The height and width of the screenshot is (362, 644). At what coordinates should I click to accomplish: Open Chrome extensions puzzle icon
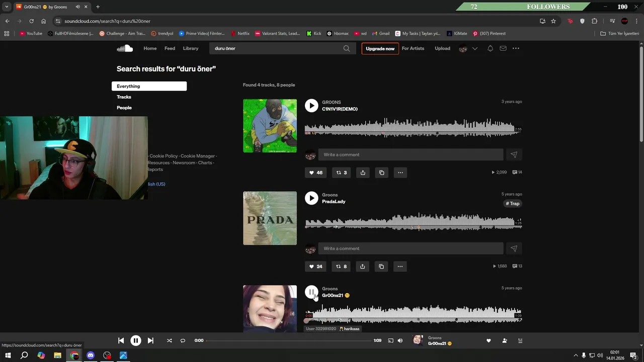pyautogui.click(x=594, y=21)
